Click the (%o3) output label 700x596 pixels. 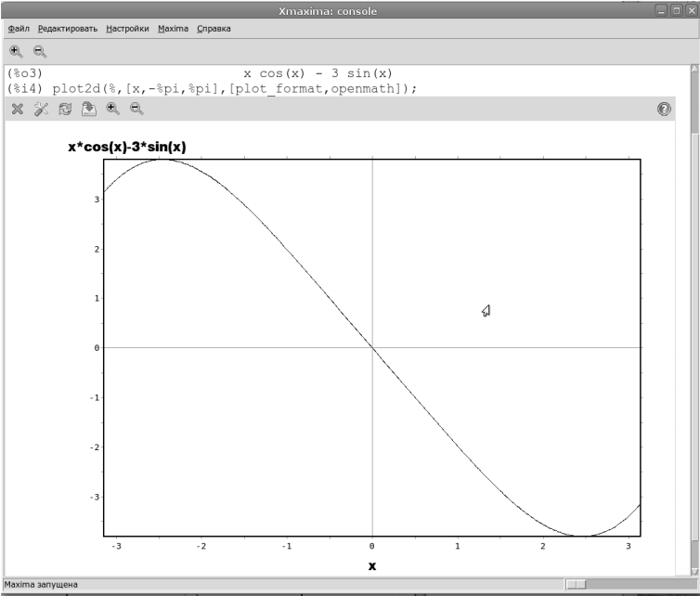[x=24, y=73]
